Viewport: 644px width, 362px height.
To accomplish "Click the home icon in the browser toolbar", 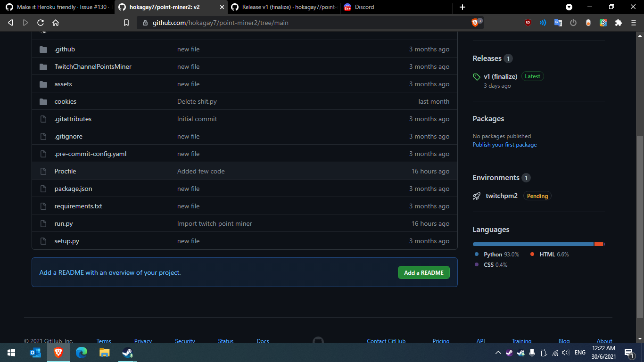I will click(x=56, y=22).
